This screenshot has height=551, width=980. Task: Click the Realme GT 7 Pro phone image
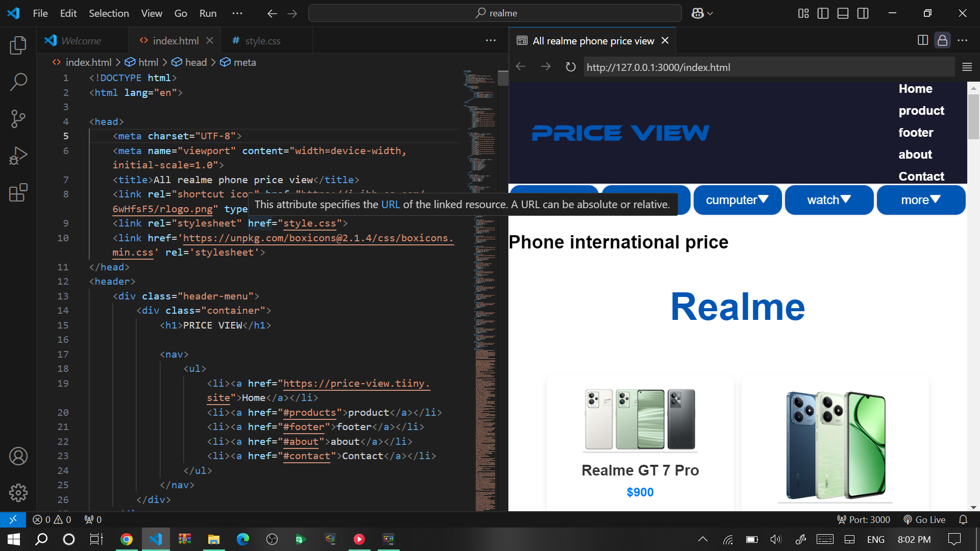[640, 419]
